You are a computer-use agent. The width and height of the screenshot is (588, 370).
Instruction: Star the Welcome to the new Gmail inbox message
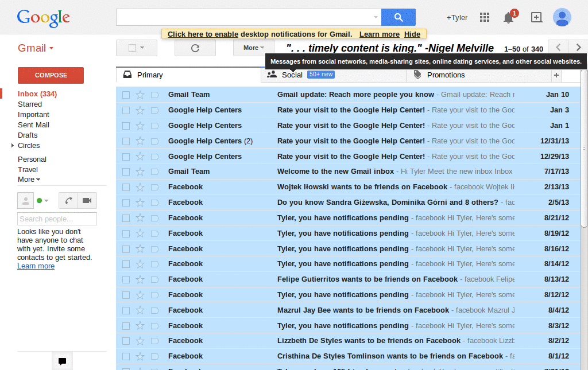click(x=140, y=172)
